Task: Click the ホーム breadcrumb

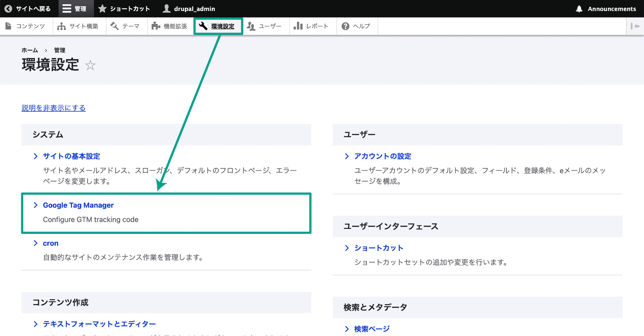Action: point(30,50)
